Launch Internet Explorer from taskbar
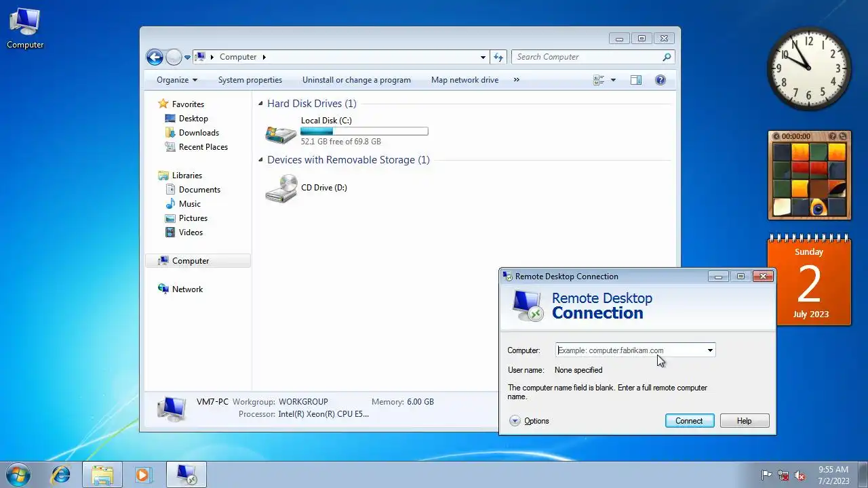The height and width of the screenshot is (488, 868). [61, 474]
